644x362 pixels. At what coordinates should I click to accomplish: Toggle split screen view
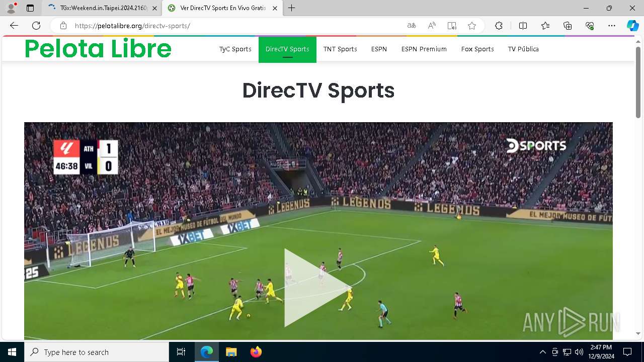pyautogui.click(x=523, y=26)
